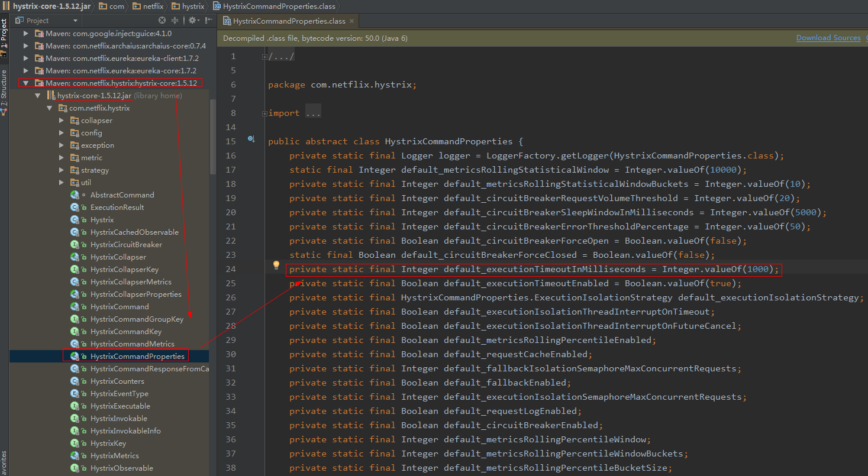Close the HystrixCommandProperties.class editor tab
This screenshot has height=476, width=868.
[x=352, y=21]
